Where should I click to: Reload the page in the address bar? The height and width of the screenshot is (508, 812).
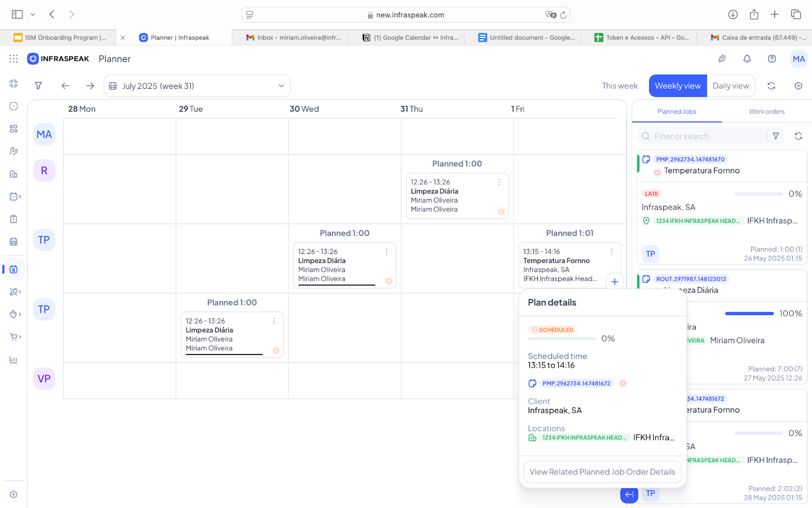tap(563, 15)
